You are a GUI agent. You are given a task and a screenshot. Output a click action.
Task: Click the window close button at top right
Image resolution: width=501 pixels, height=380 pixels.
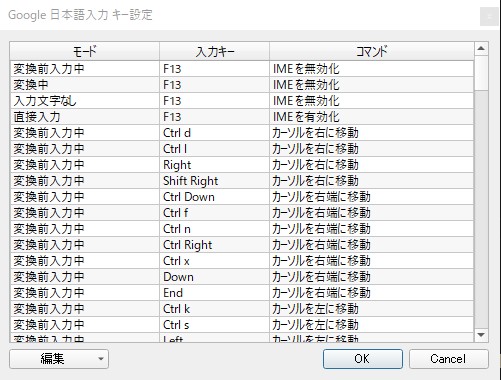(x=489, y=16)
